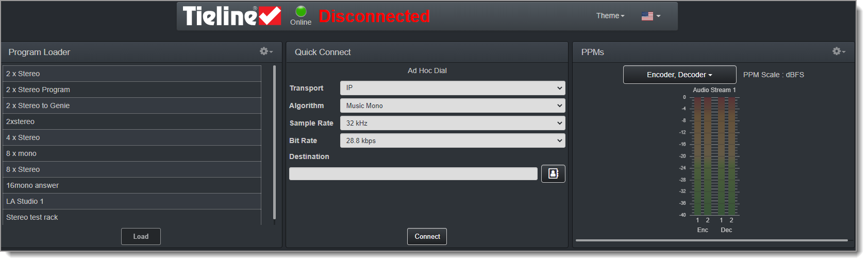Click the Tieline logo
The width and height of the screenshot is (868, 263).
(231, 16)
